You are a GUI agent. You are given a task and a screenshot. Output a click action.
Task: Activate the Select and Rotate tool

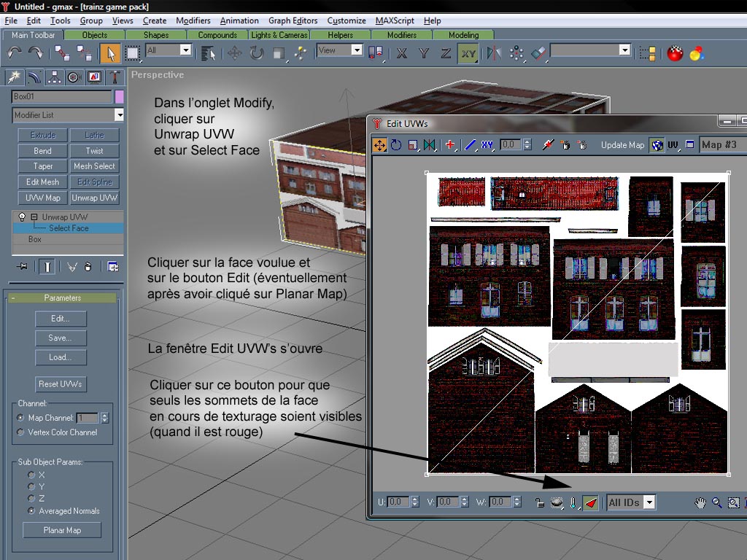click(x=257, y=52)
